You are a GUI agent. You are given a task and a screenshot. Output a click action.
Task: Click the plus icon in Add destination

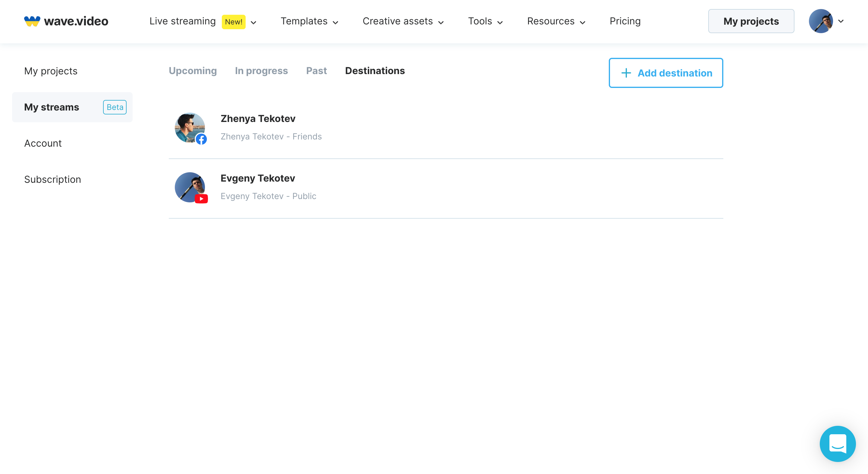(x=626, y=73)
